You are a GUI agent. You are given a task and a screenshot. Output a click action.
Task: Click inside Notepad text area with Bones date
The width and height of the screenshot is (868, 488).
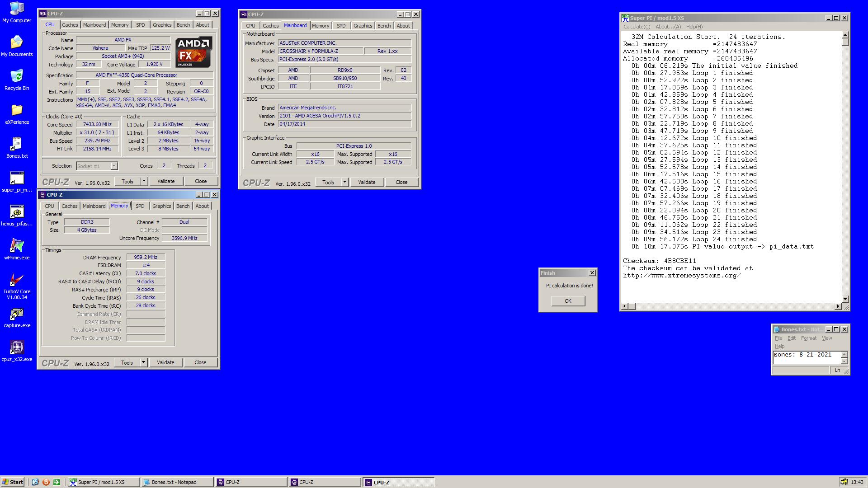point(806,357)
